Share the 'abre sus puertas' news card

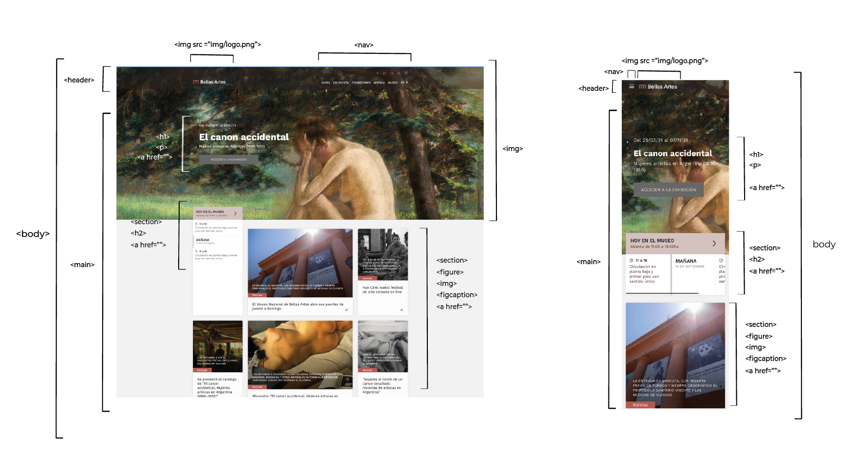pos(346,310)
